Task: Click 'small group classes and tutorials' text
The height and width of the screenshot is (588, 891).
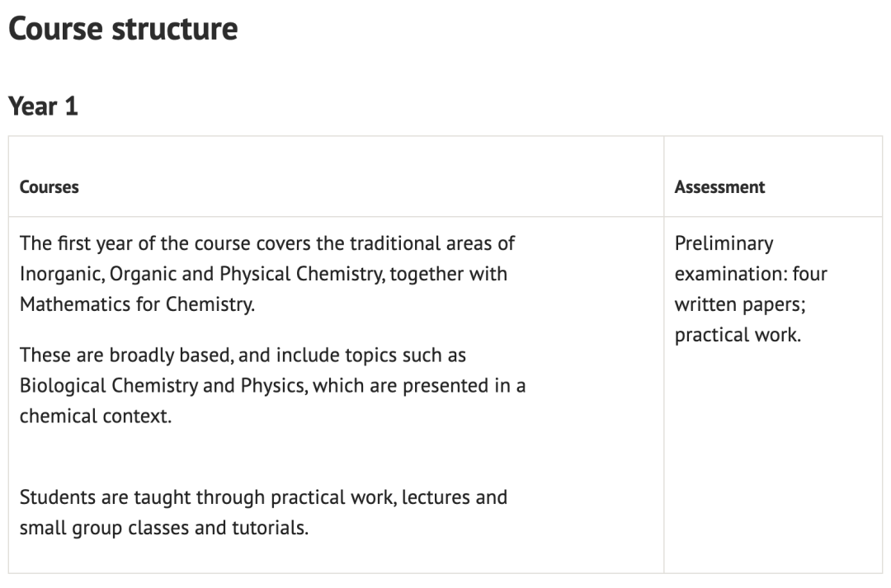Action: click(164, 528)
